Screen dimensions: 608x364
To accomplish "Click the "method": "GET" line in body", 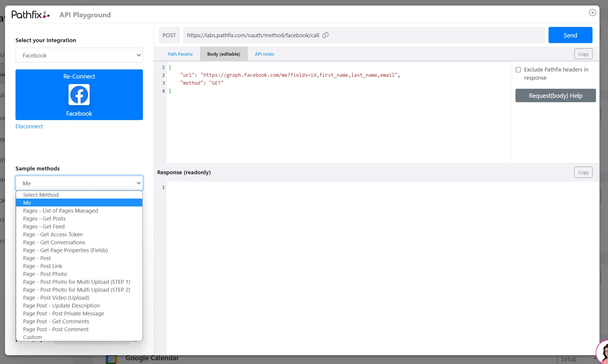I will [x=202, y=83].
